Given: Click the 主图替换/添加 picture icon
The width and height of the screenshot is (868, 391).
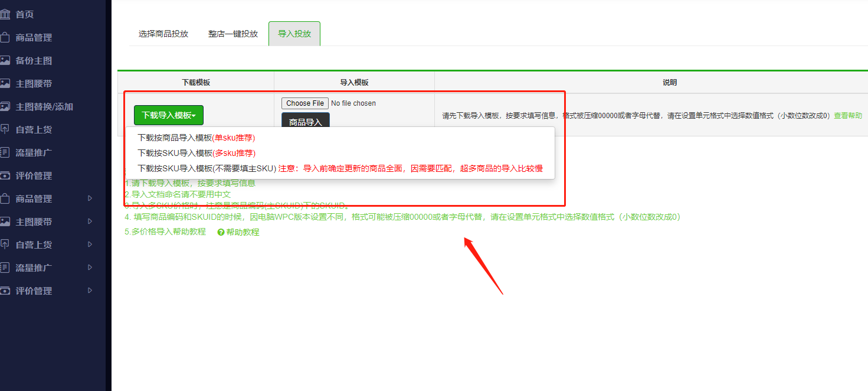Looking at the screenshot, I should point(5,106).
